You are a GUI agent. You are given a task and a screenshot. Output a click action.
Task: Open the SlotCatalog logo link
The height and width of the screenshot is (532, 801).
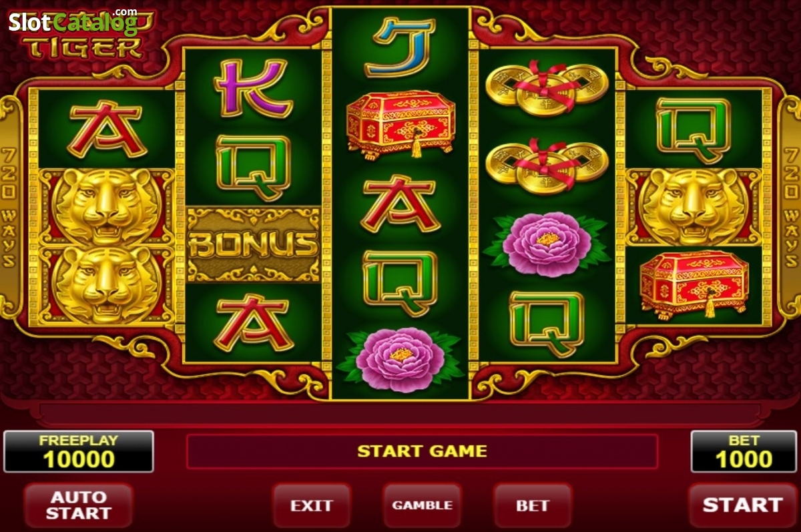[x=73, y=23]
